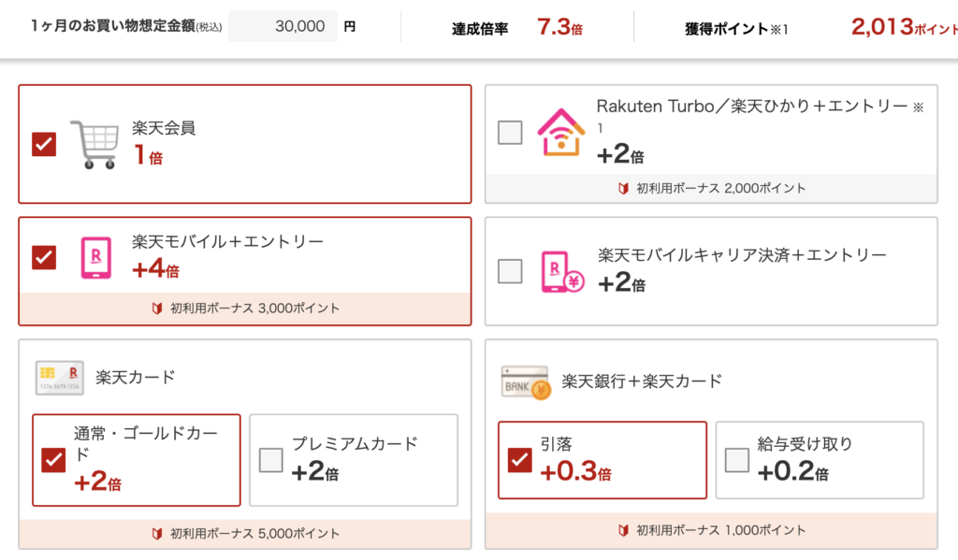
Task: Click the carrier payment phone-with-yen icon
Action: click(x=562, y=272)
